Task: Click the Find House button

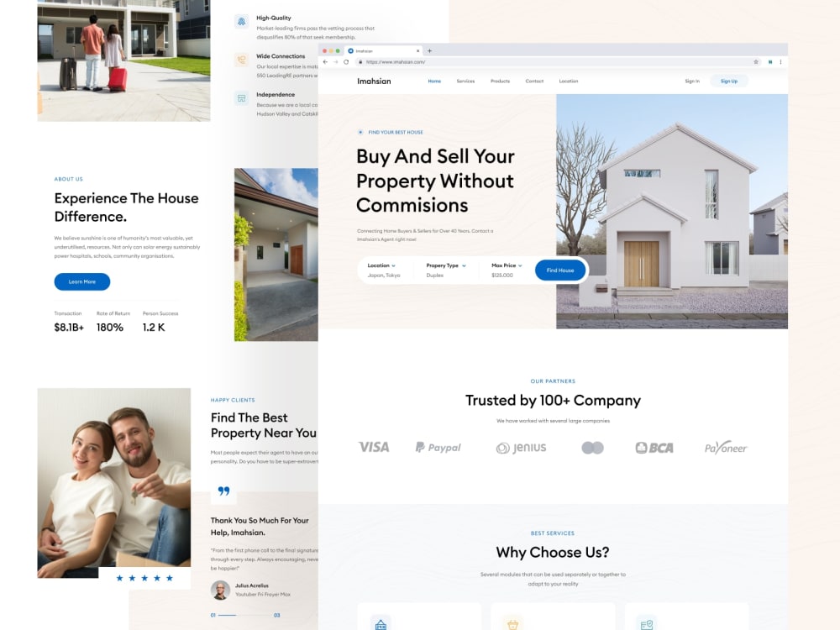Action: (x=559, y=270)
